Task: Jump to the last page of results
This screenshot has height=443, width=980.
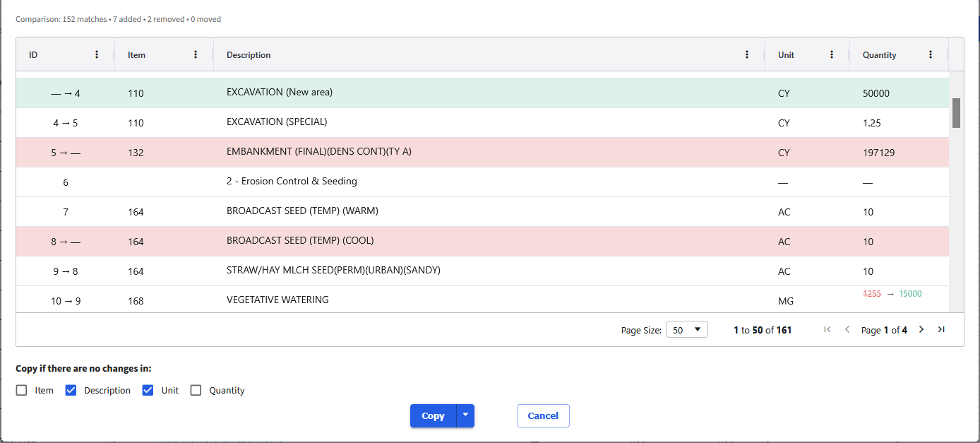Action: click(x=941, y=329)
